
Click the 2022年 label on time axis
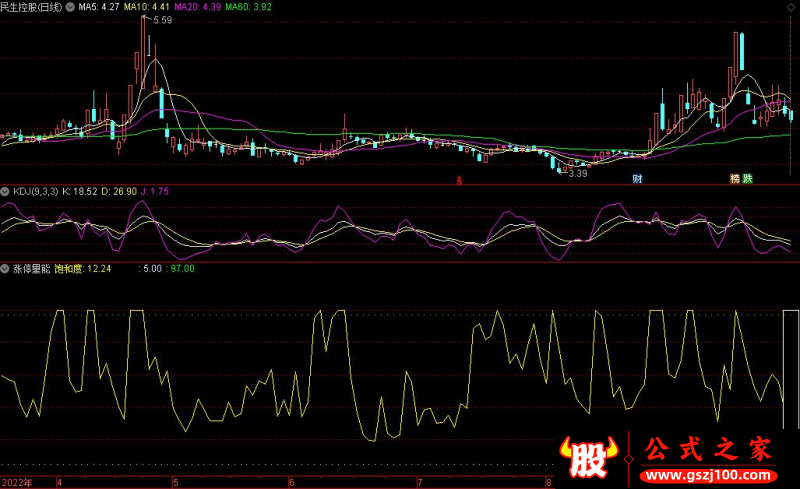[x=16, y=482]
